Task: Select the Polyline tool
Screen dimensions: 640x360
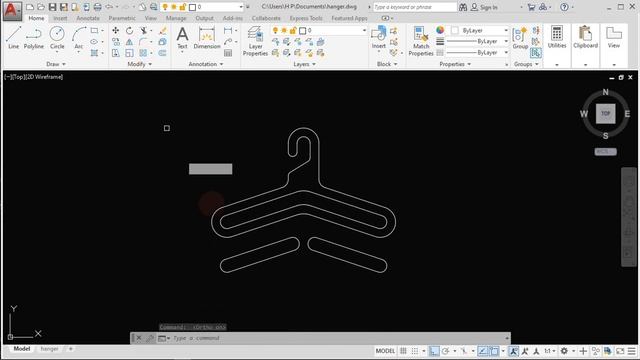Action: pyautogui.click(x=33, y=38)
